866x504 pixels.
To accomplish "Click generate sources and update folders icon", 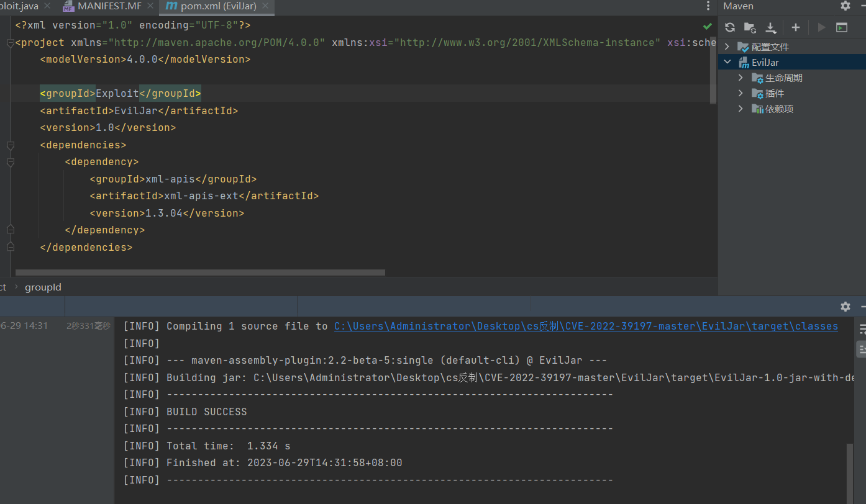I will (x=750, y=27).
